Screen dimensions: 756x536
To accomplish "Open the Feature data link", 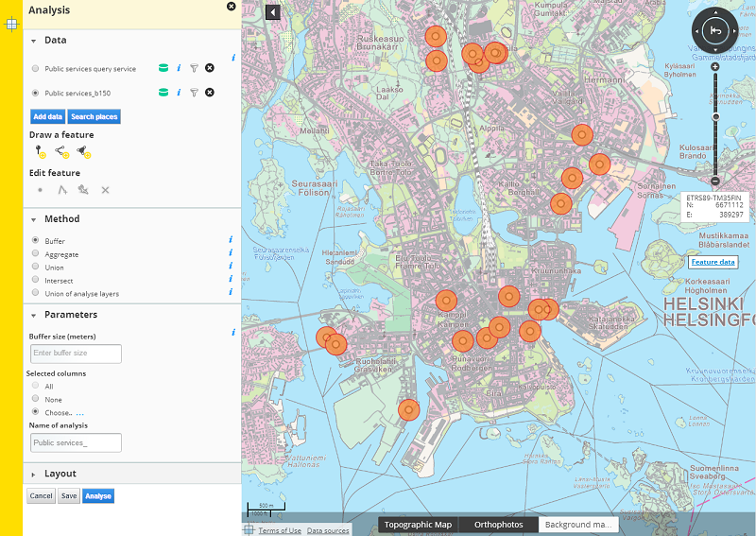I will (x=713, y=262).
